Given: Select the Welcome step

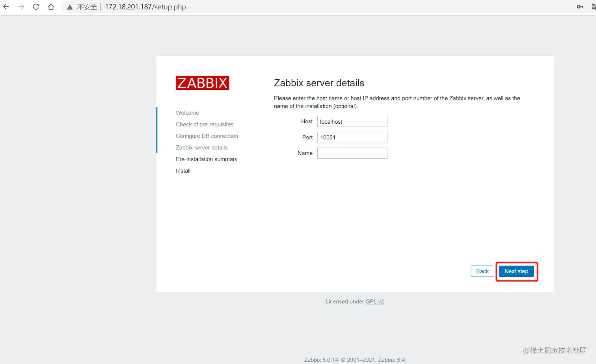Looking at the screenshot, I should pos(187,113).
